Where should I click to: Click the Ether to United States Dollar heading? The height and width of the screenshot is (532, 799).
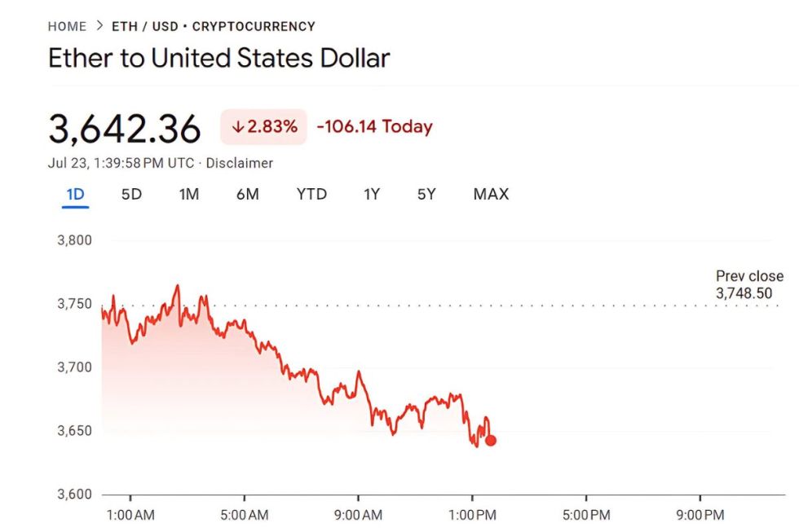(x=220, y=58)
